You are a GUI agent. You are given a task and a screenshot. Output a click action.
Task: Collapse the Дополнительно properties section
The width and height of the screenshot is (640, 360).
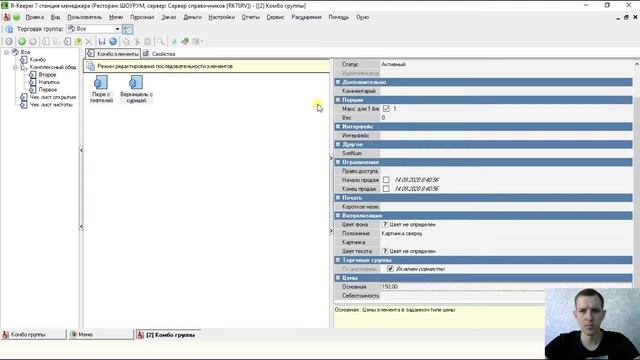coord(338,82)
